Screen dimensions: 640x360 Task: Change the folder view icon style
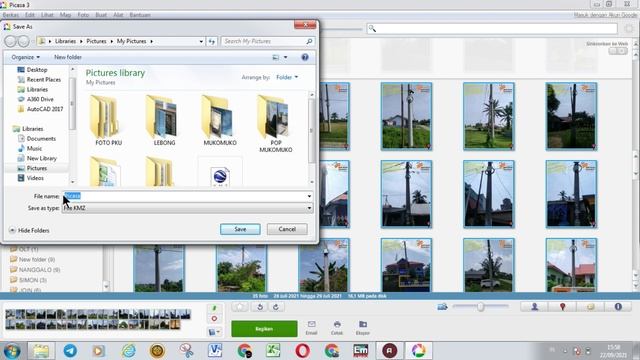point(276,58)
